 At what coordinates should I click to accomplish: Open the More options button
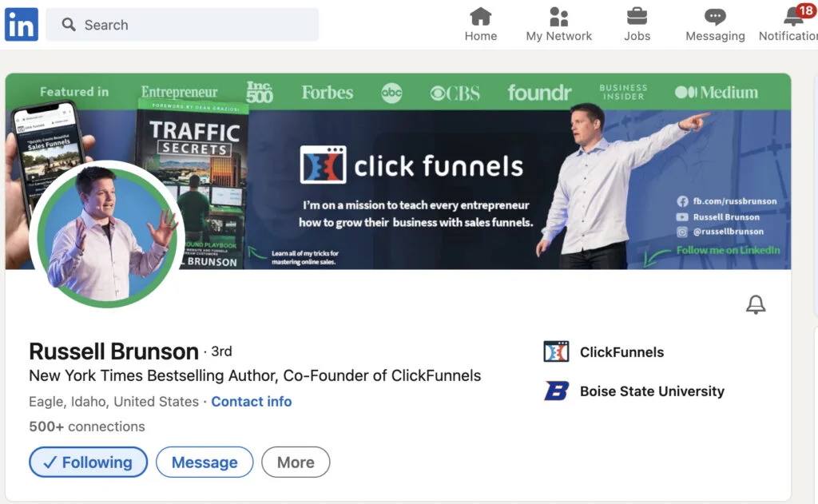(296, 462)
